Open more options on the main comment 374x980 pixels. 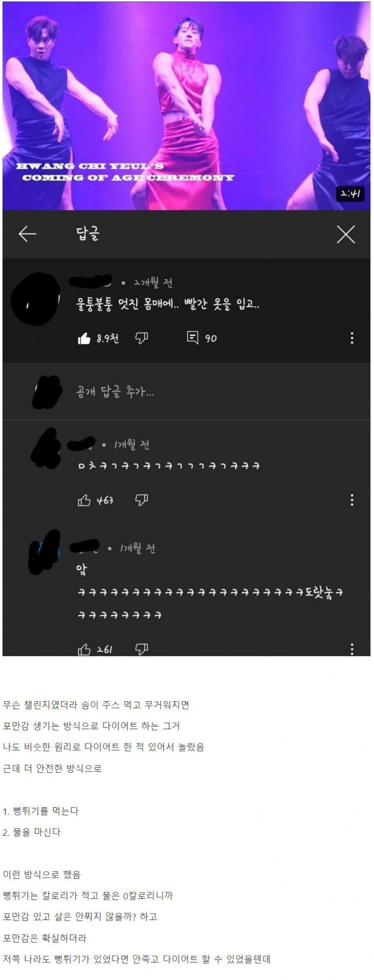352,337
